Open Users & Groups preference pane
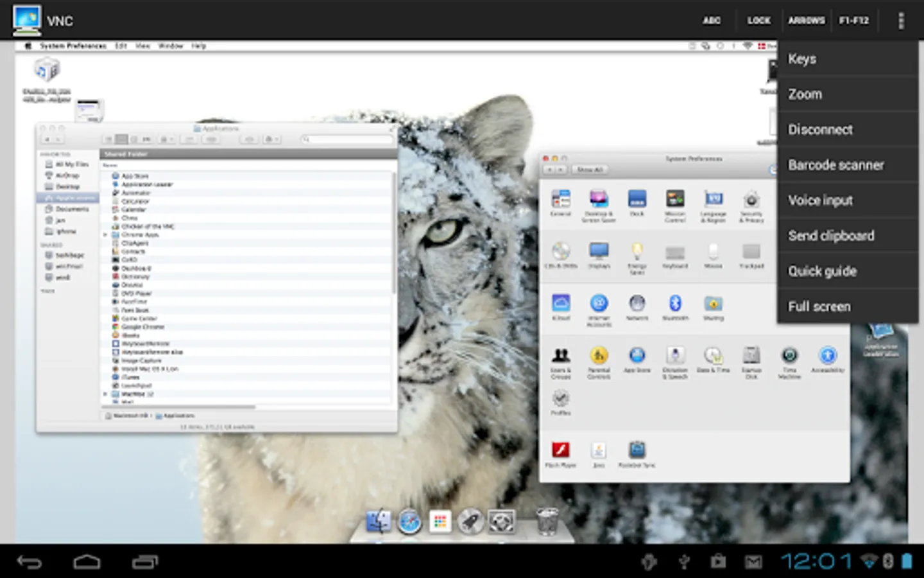Viewport: 924px width, 578px height. point(561,356)
